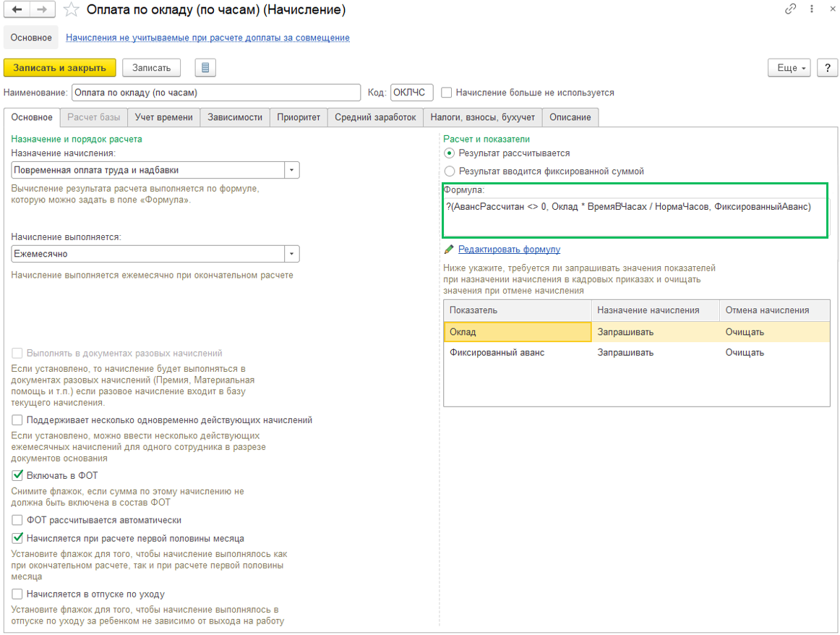
Task: Open the Начисление выполняется dropdown list
Action: pyautogui.click(x=291, y=254)
